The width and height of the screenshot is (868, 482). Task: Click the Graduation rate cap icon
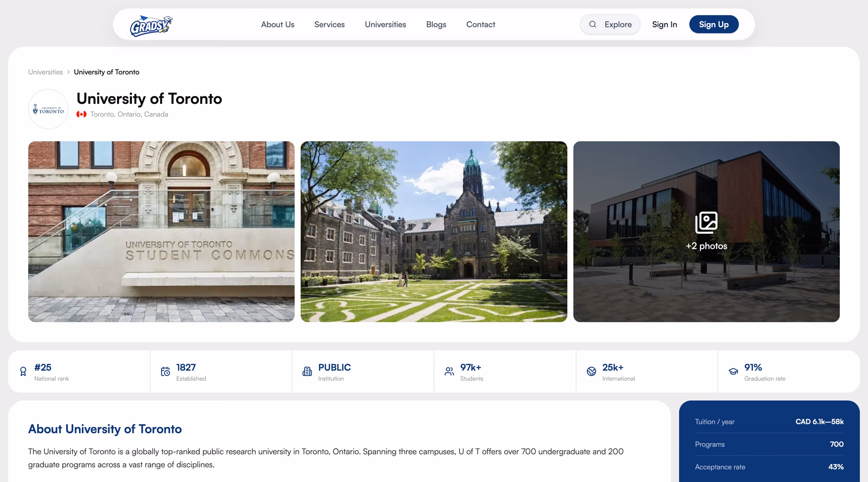(x=733, y=371)
